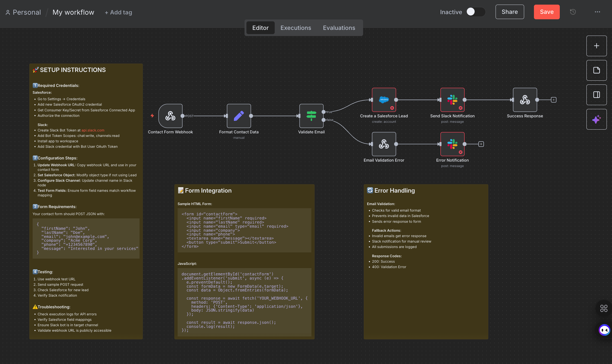The image size is (612, 364).
Task: Add node after Success Response output
Action: [554, 100]
